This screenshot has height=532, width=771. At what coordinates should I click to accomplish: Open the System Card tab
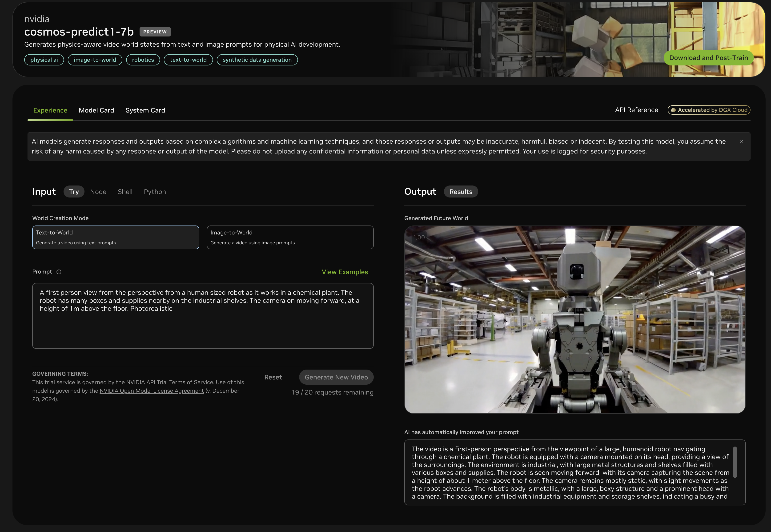145,110
